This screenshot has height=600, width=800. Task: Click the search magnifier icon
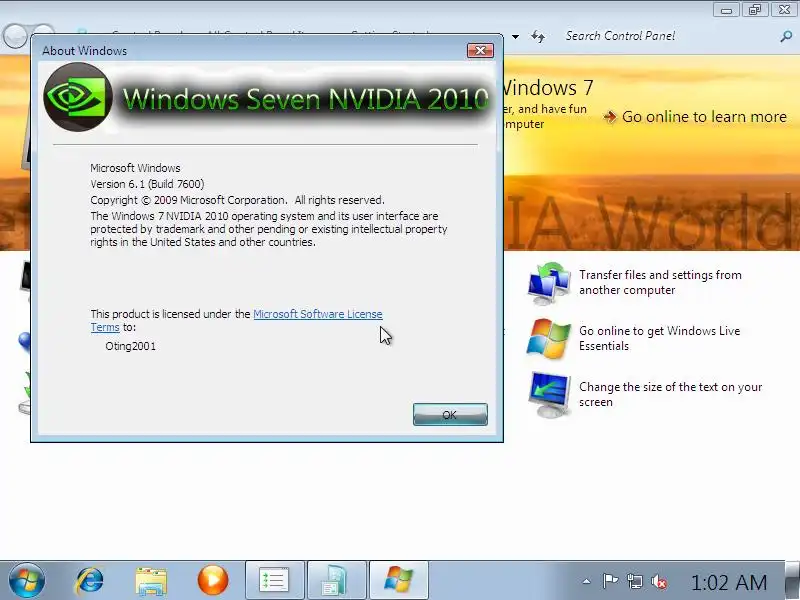pyautogui.click(x=786, y=36)
